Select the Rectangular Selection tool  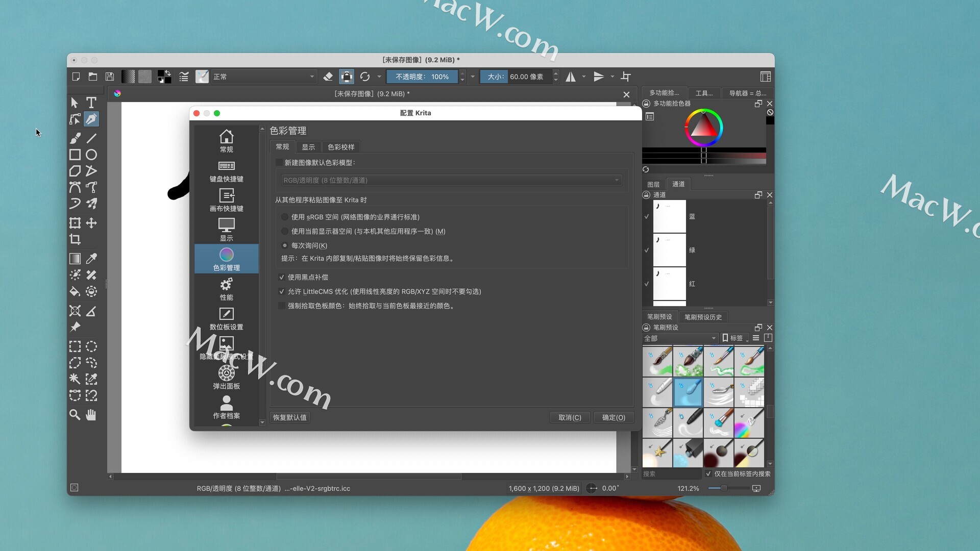pyautogui.click(x=75, y=346)
